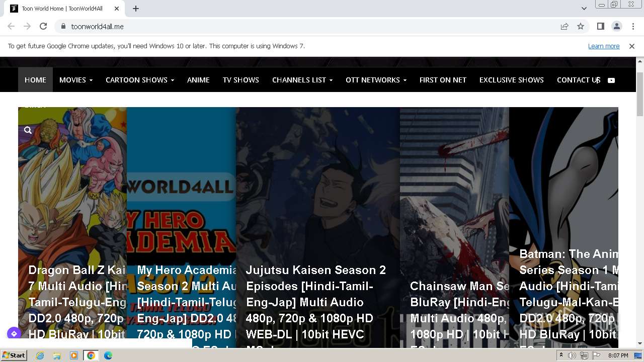The width and height of the screenshot is (644, 362).
Task: Open the tab search dropdown
Action: pyautogui.click(x=584, y=9)
